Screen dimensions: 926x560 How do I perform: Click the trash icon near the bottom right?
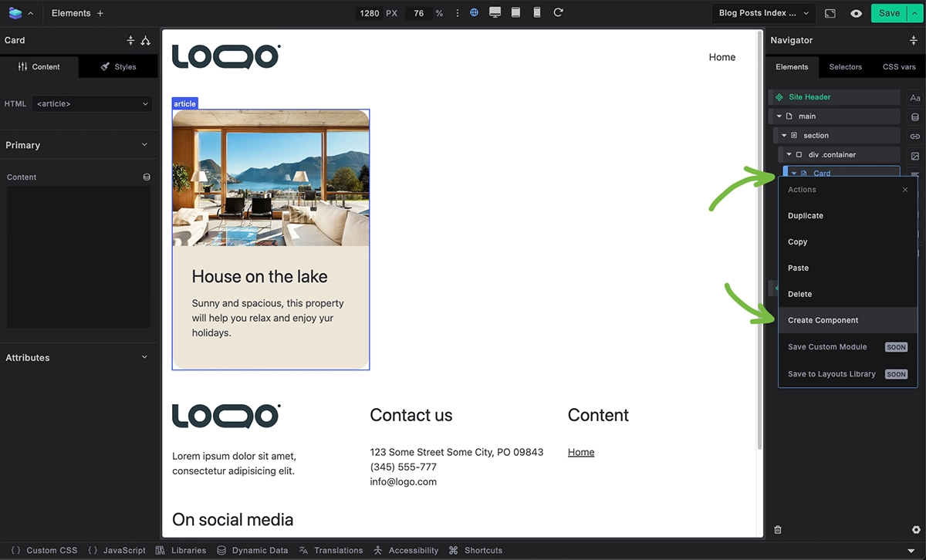[x=777, y=529]
